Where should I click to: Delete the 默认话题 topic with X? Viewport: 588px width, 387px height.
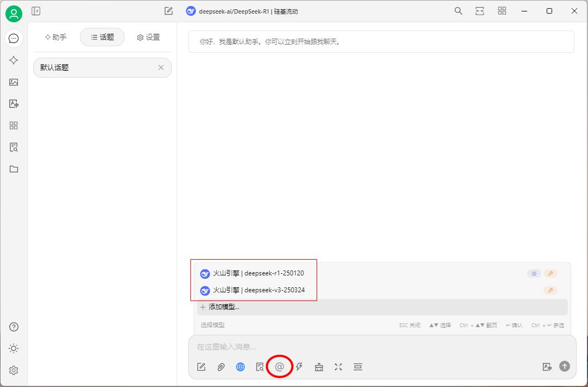tap(161, 67)
